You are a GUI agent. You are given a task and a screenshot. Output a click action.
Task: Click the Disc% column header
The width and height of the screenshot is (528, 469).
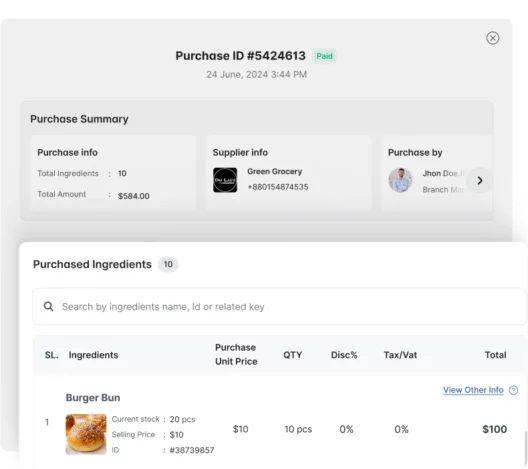point(344,355)
